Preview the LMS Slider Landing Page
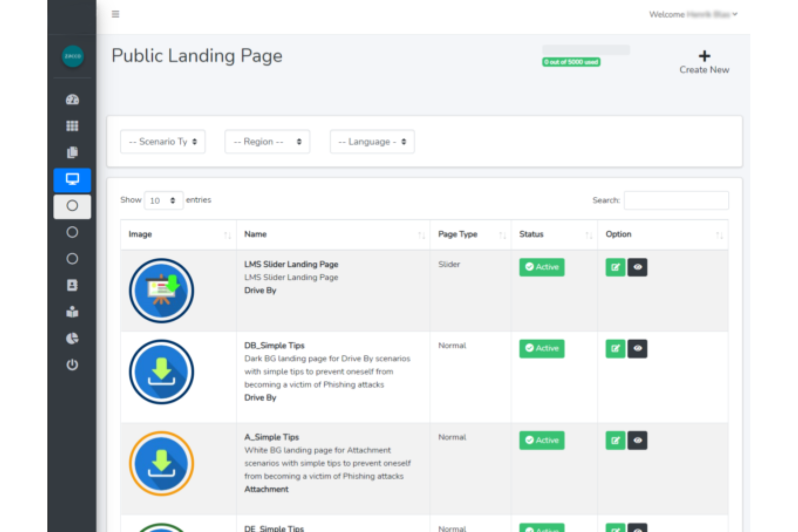This screenshot has height=532, width=798. tap(637, 267)
